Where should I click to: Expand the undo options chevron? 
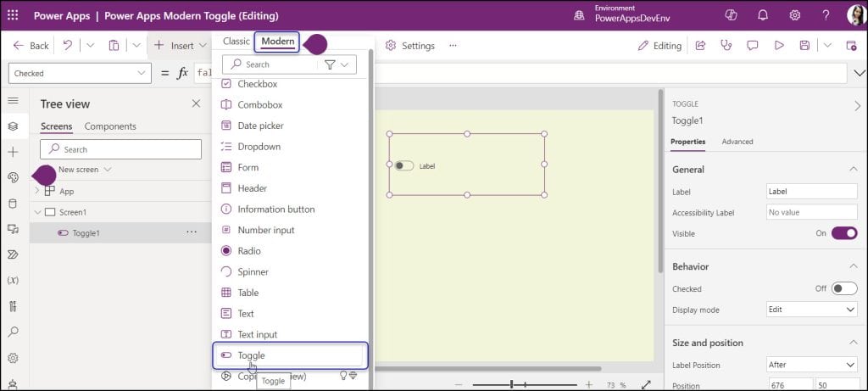coord(90,46)
